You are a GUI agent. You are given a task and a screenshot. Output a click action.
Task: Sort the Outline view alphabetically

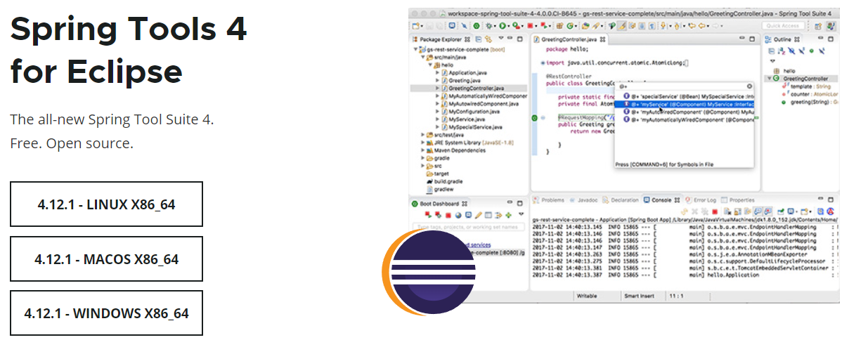(x=781, y=51)
